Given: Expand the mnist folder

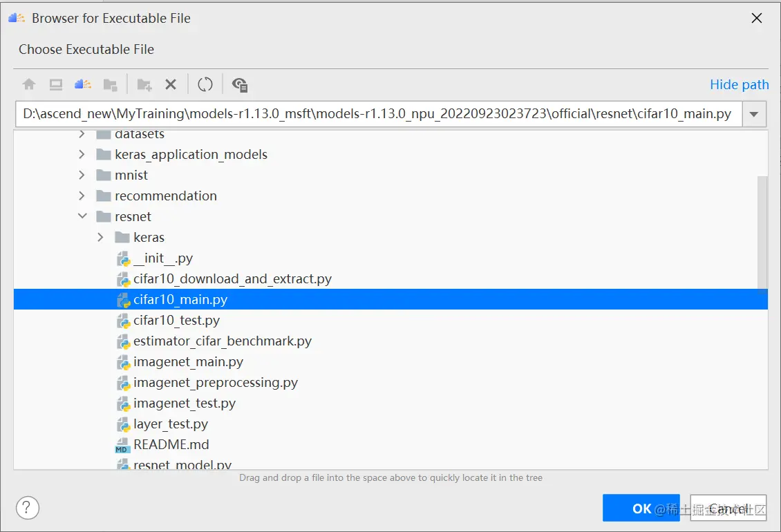Looking at the screenshot, I should coord(82,175).
